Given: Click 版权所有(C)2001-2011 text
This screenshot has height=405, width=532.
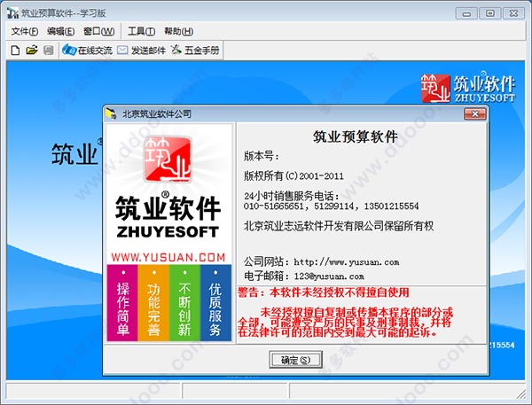Looking at the screenshot, I should [293, 175].
